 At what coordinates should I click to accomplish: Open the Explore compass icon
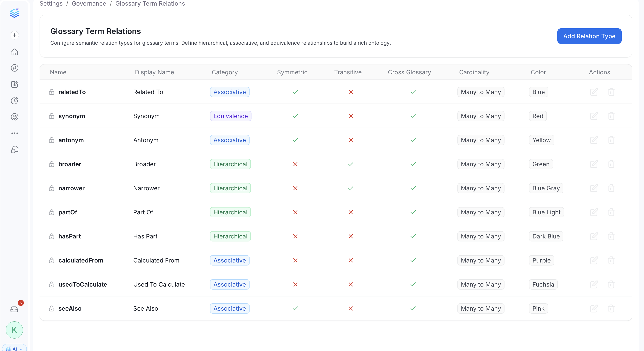click(14, 68)
